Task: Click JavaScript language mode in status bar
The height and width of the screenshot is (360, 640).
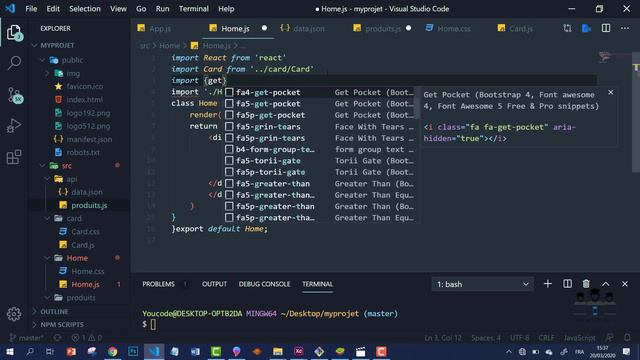Action: click(580, 338)
